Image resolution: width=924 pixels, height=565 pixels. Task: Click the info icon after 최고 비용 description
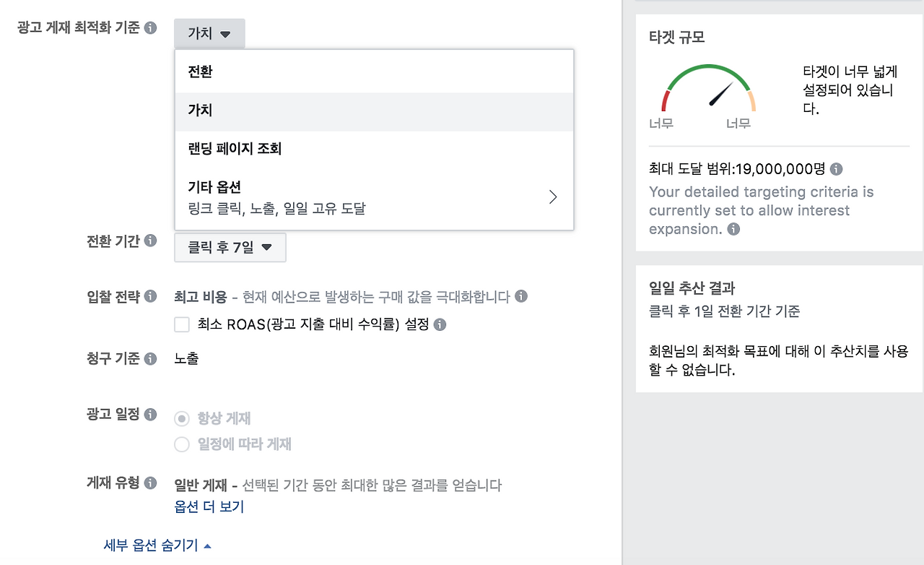(521, 296)
